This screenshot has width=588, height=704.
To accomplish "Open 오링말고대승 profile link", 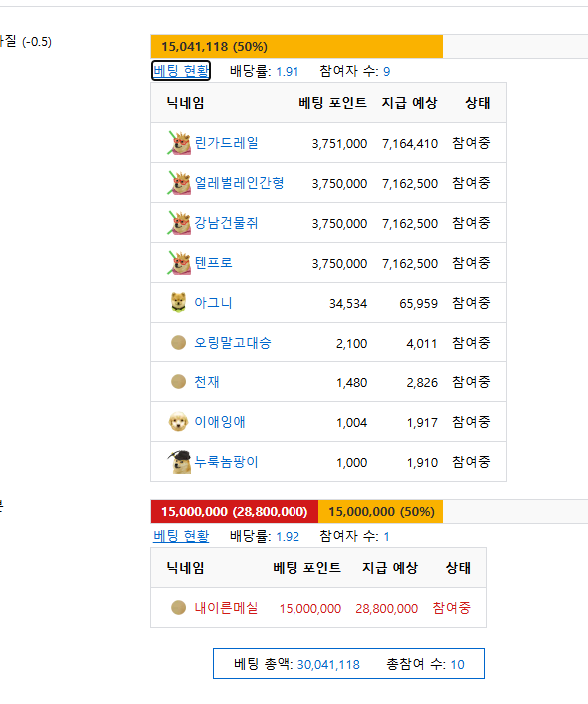I will (x=233, y=343).
